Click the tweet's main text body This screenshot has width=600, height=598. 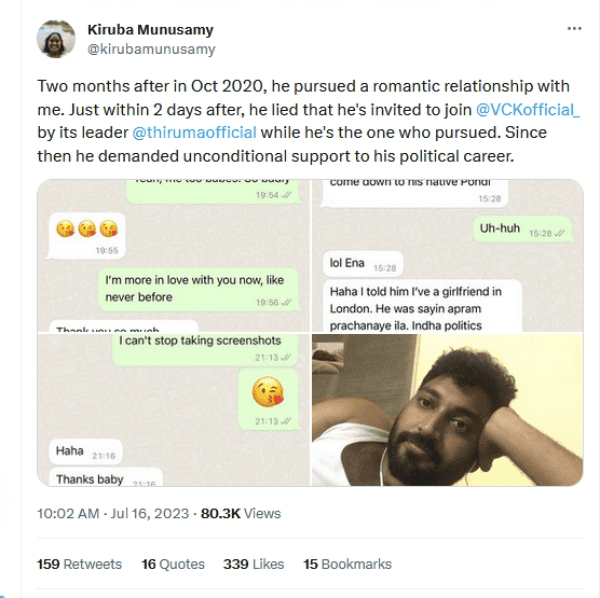click(300, 120)
